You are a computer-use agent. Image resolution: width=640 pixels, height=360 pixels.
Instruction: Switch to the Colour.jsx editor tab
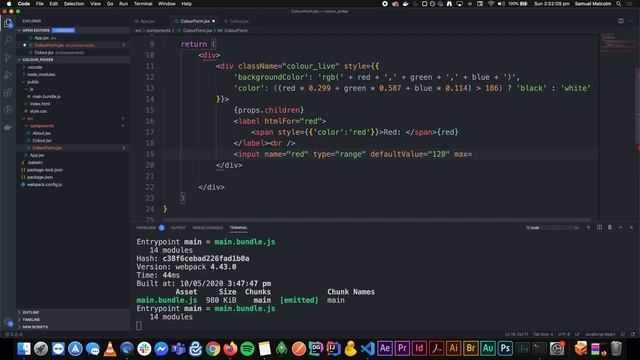click(239, 21)
